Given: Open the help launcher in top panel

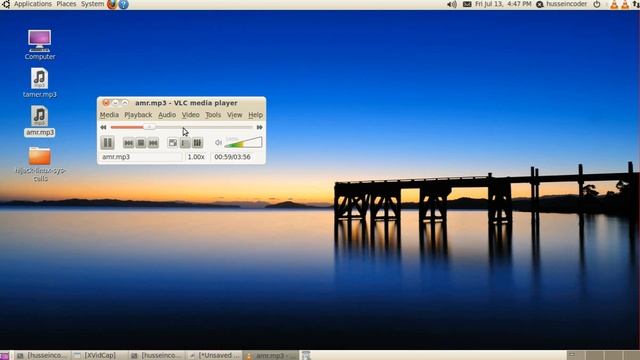Looking at the screenshot, I should (123, 4).
